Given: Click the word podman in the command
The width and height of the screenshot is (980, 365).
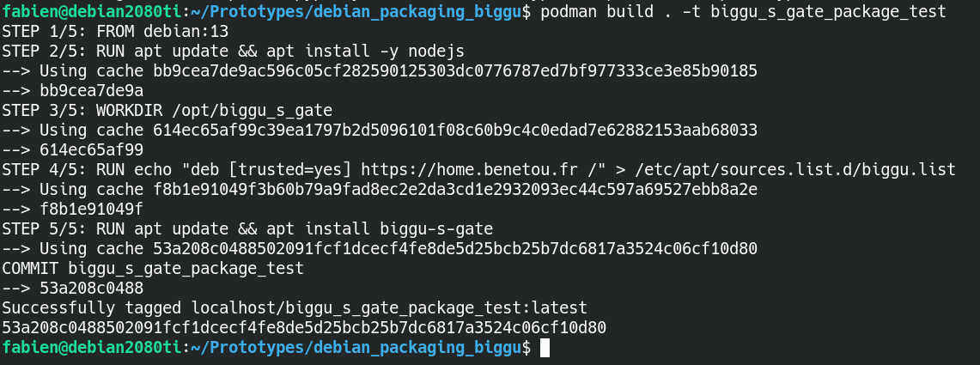Looking at the screenshot, I should click(570, 12).
